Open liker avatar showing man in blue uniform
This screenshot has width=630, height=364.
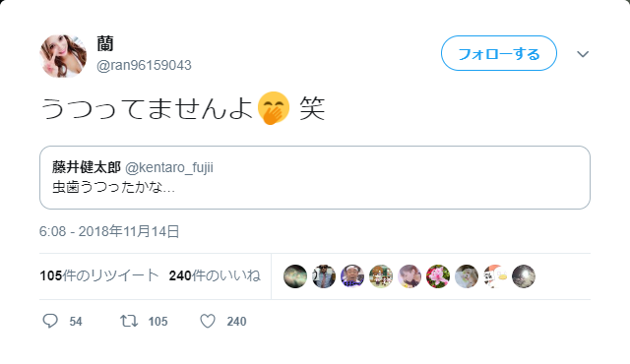[x=324, y=276]
